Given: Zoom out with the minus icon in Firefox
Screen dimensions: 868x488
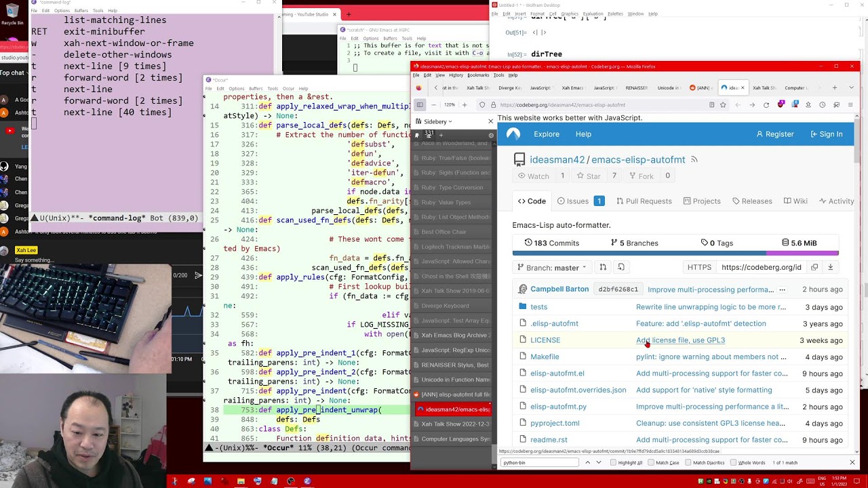Looking at the screenshot, I should tap(434, 104).
